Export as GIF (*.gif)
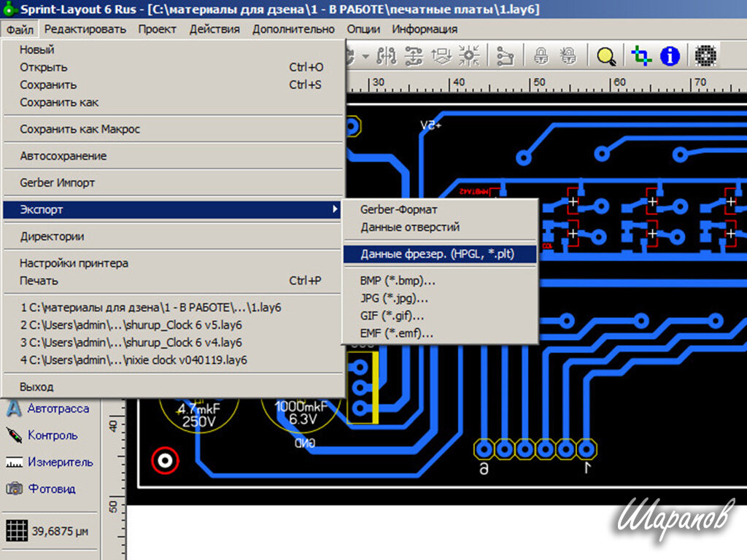The width and height of the screenshot is (747, 560). 440,316
